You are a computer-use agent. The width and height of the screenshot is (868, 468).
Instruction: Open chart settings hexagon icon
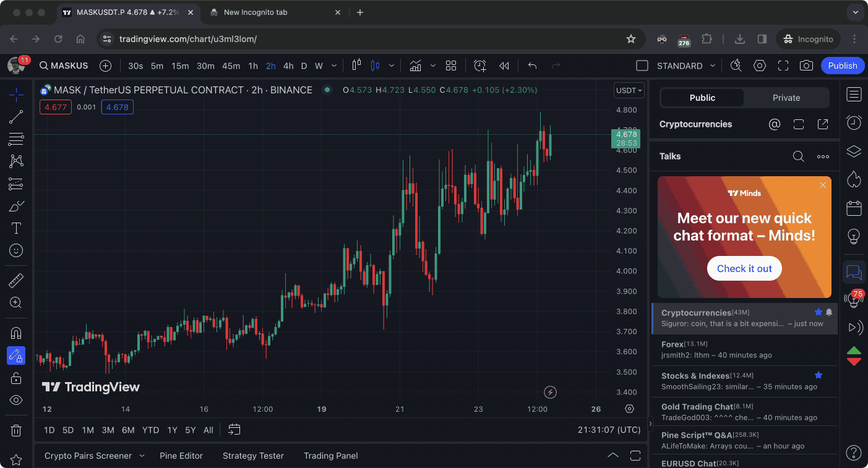(760, 66)
